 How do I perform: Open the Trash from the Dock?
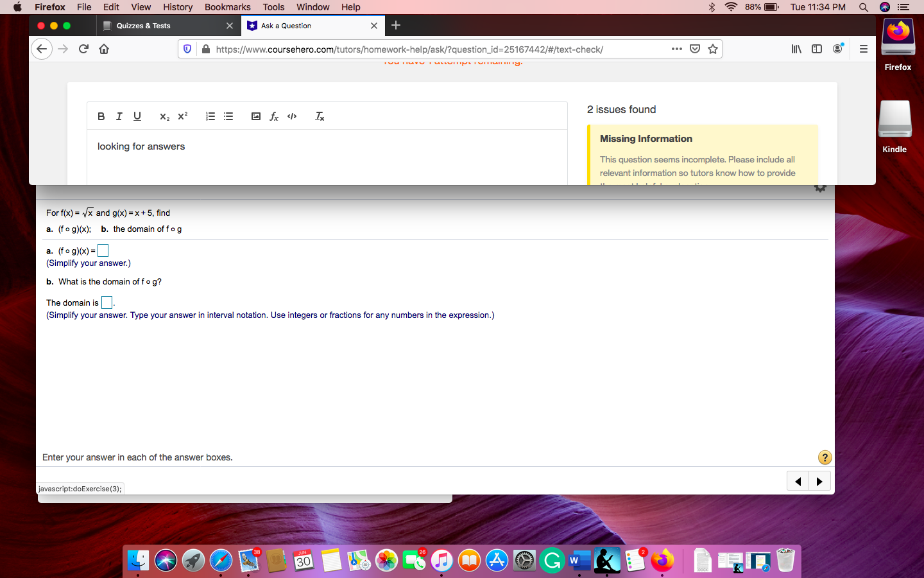click(x=785, y=561)
